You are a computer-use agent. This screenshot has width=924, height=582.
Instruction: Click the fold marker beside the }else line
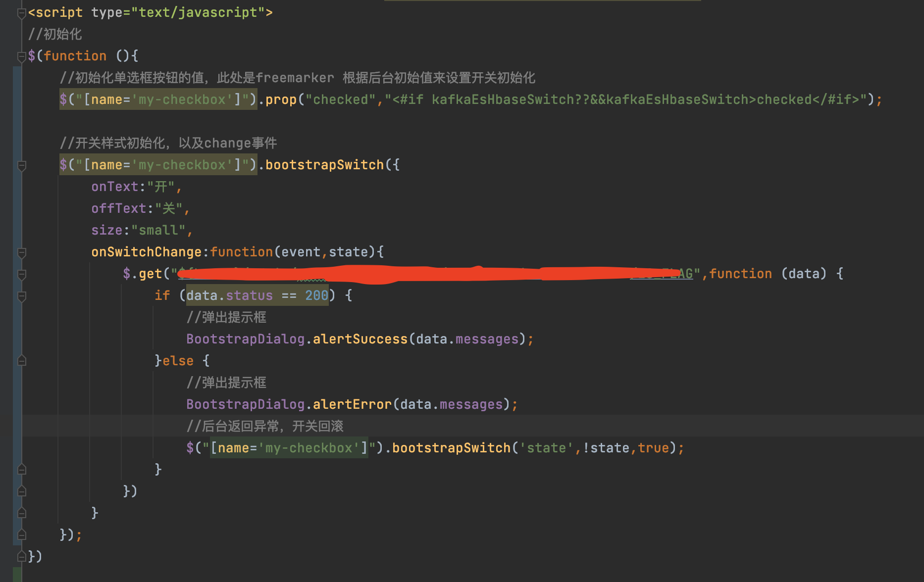(x=21, y=360)
